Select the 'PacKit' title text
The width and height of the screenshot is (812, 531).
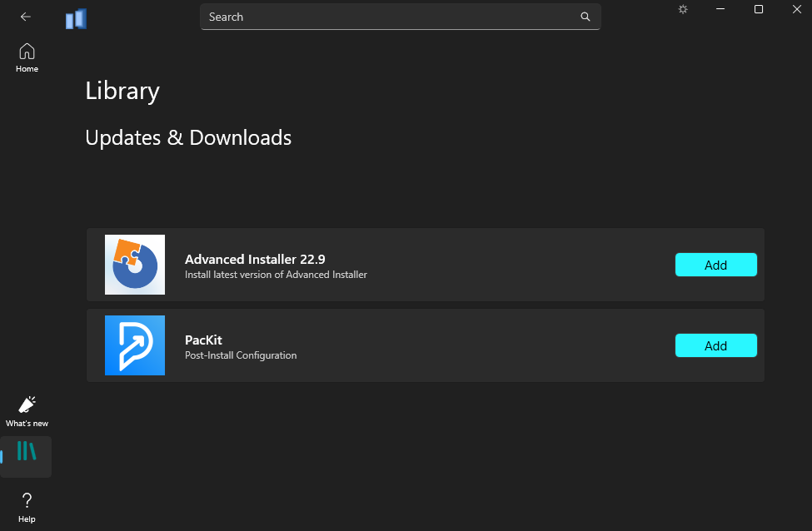click(203, 340)
